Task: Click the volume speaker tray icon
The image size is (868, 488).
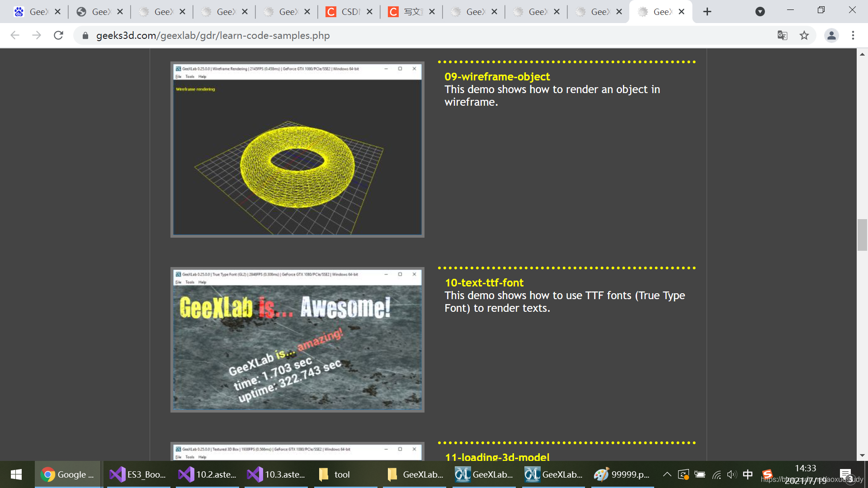Action: click(731, 474)
